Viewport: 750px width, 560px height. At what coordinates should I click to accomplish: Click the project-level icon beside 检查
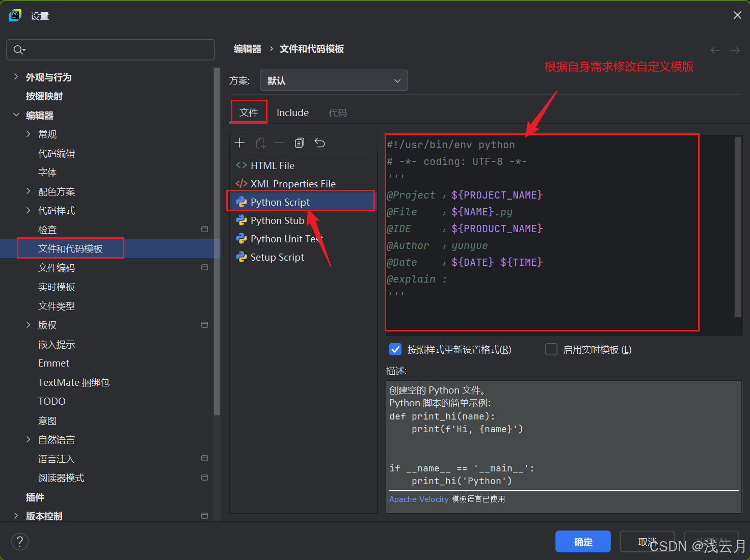(204, 229)
